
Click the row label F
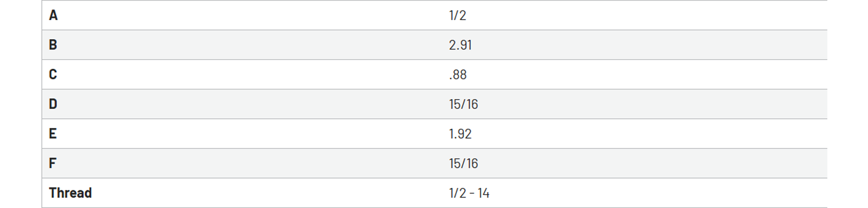(x=53, y=163)
